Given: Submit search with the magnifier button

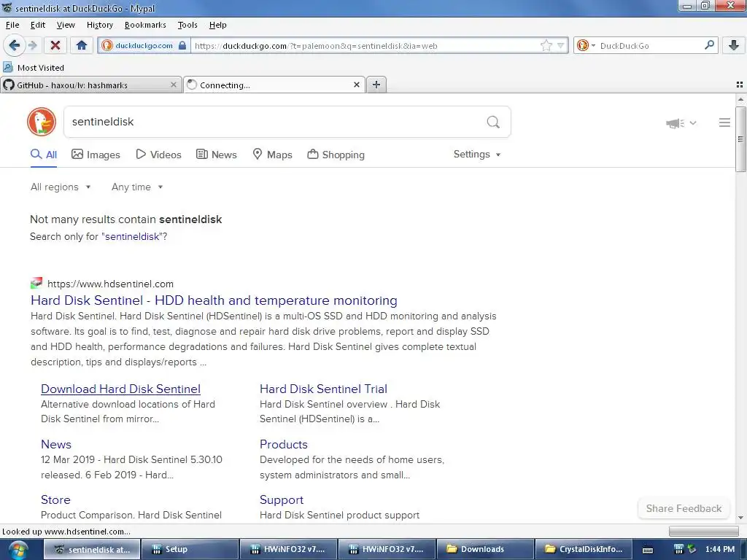Looking at the screenshot, I should 493,122.
